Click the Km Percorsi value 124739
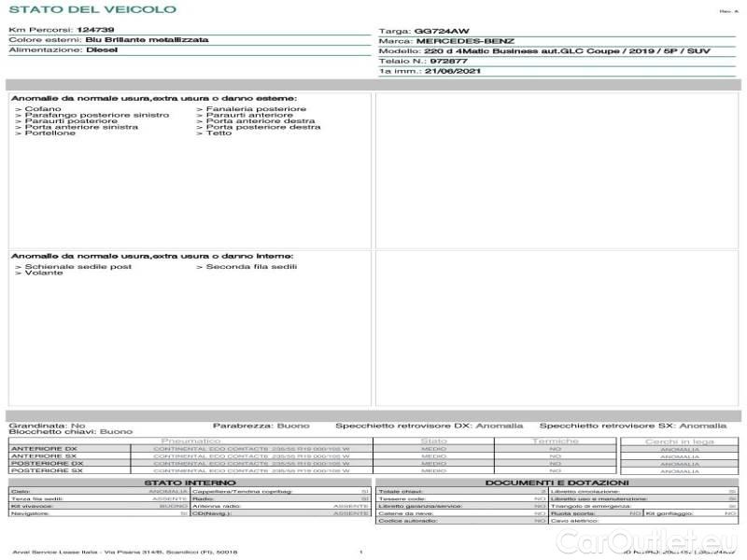This screenshot has width=747, height=560. 95,30
